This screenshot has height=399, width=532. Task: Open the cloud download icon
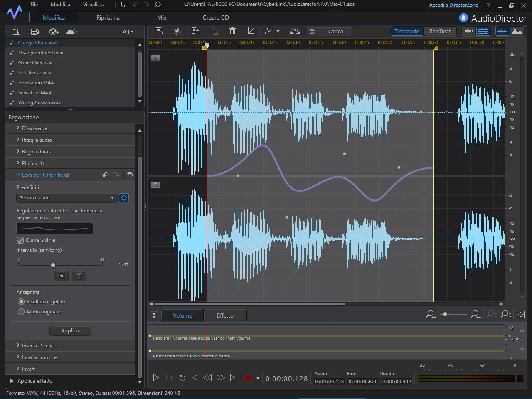pyautogui.click(x=71, y=32)
